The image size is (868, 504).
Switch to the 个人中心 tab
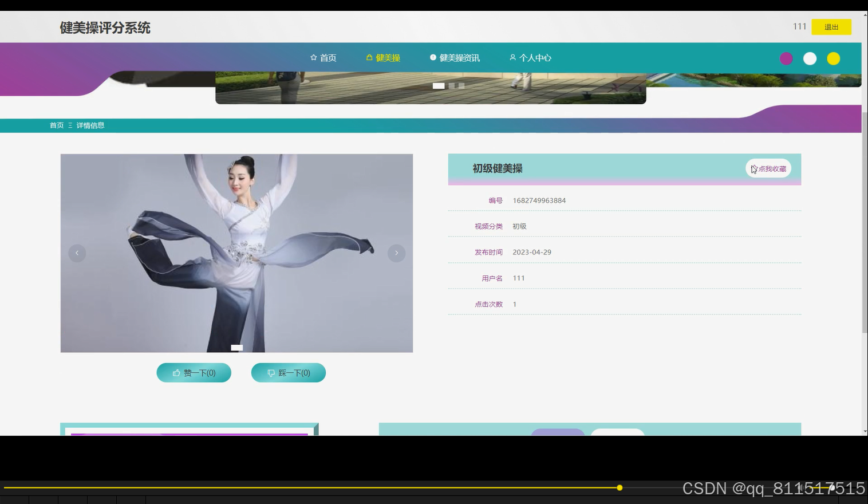tap(535, 57)
